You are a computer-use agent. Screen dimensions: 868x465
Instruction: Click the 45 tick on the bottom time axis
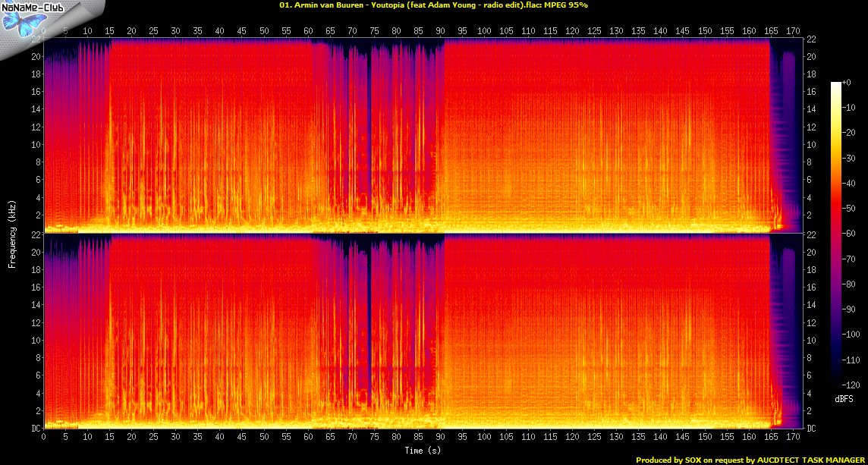pyautogui.click(x=242, y=437)
